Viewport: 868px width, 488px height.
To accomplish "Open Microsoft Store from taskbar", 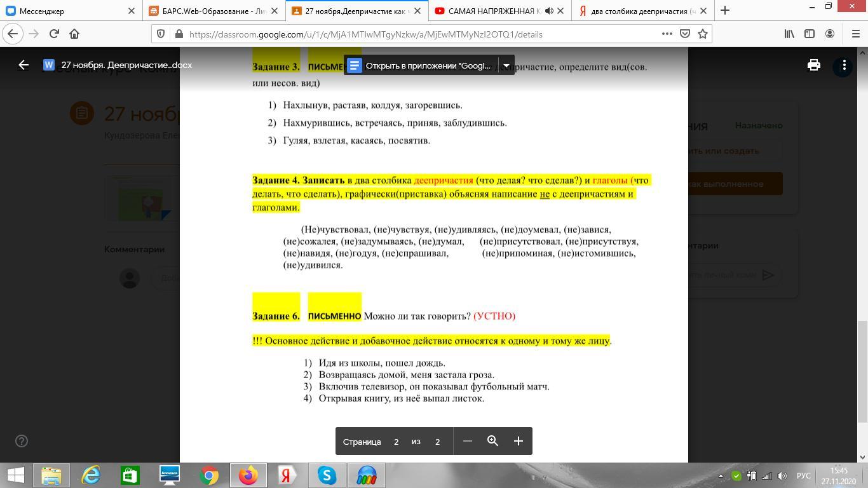I will click(130, 475).
